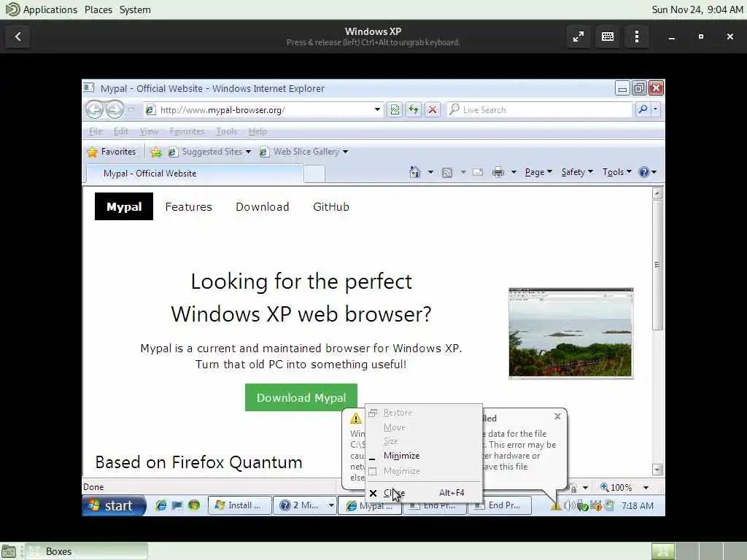Choose Close in the window context menu

[424, 493]
